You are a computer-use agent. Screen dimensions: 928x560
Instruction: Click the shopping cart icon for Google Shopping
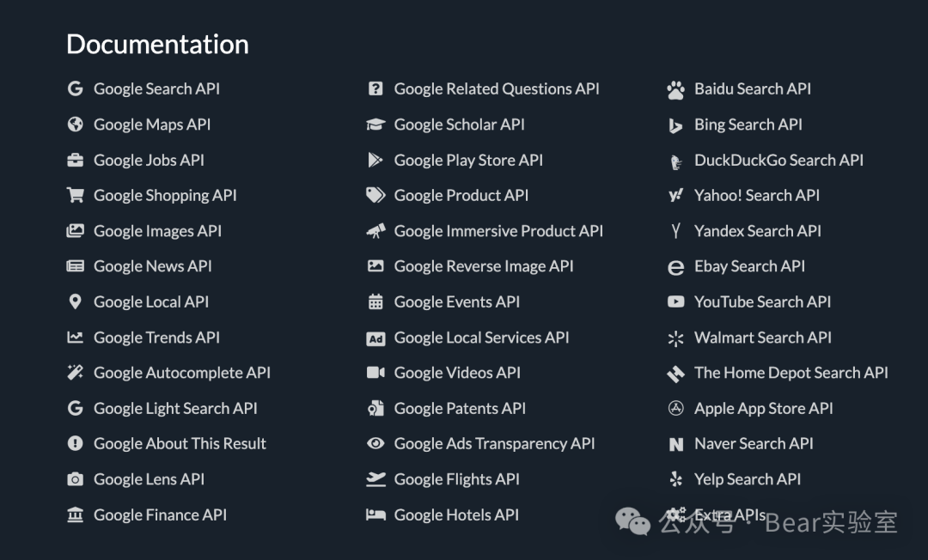(x=76, y=196)
